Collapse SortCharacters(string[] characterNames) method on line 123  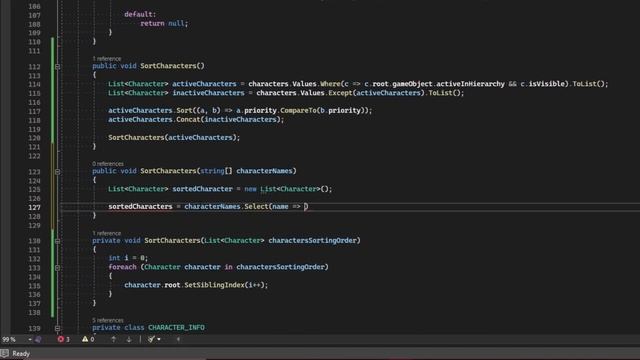pos(58,171)
